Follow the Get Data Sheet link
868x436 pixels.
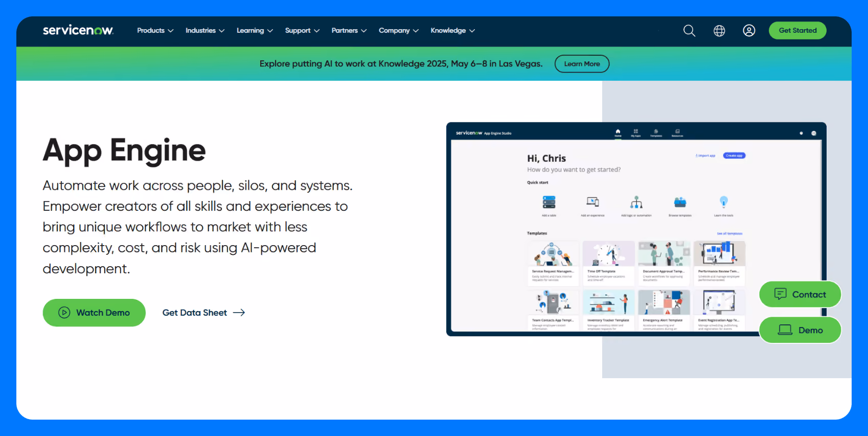(x=203, y=313)
